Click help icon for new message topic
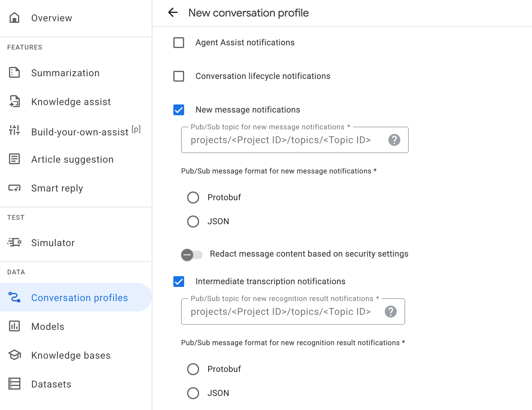Screen dimensions: 532x410 (394, 140)
